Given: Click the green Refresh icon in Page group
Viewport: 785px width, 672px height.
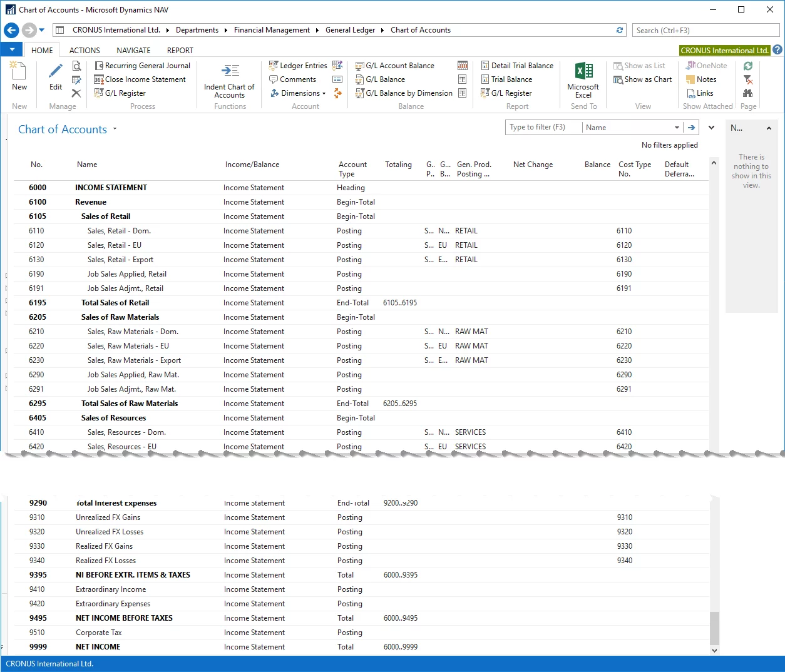Looking at the screenshot, I should coord(747,66).
